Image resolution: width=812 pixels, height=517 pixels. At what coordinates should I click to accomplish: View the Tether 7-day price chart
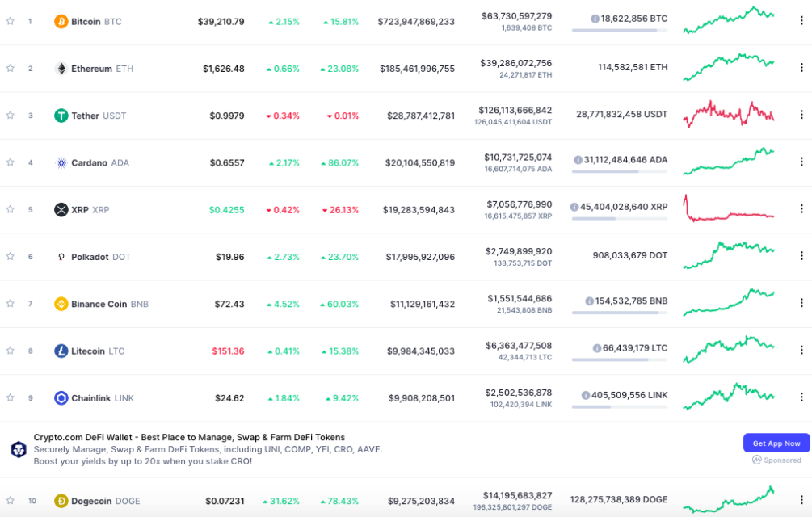coord(729,115)
